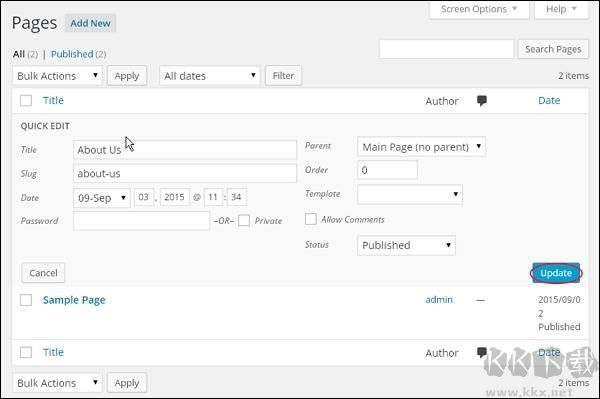Filter by Published pages
This screenshot has width=600, height=399.
72,54
